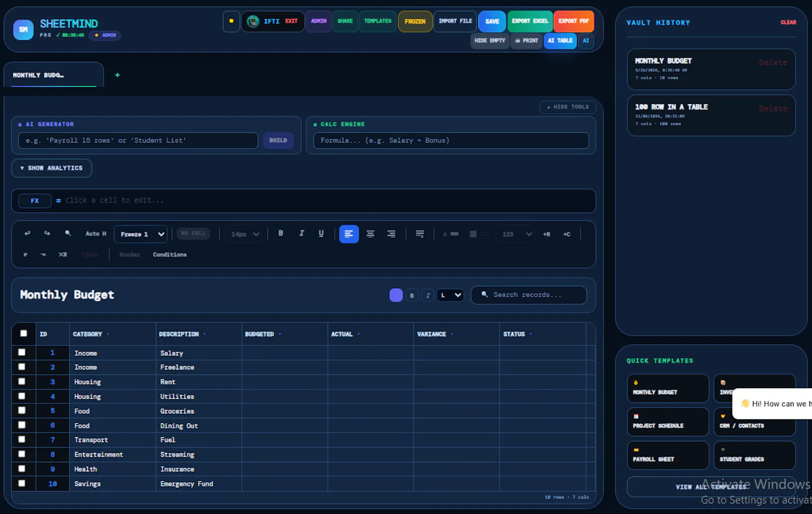Check the checkbox for row 1 Salary
Image resolution: width=812 pixels, height=514 pixels.
coord(22,352)
